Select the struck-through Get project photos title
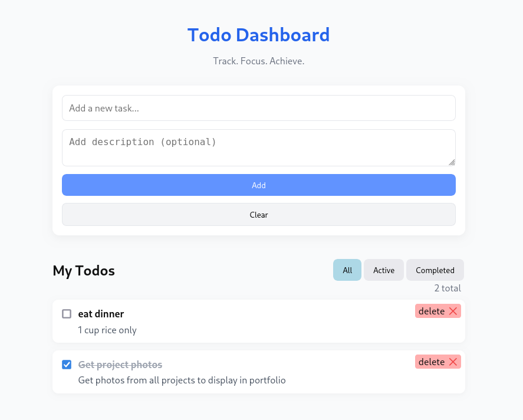 (120, 365)
